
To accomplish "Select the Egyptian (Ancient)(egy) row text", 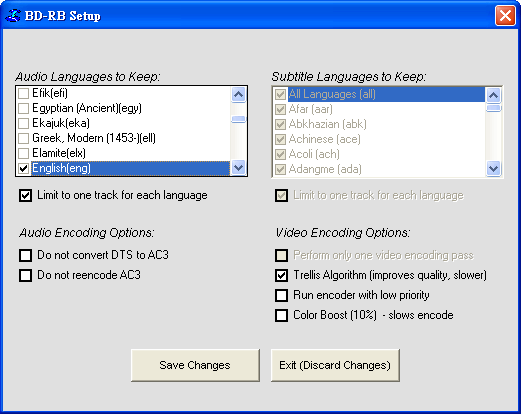I will tap(87, 108).
